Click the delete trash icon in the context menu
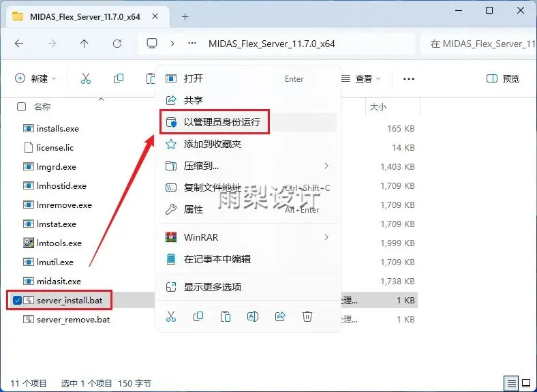 click(x=307, y=316)
